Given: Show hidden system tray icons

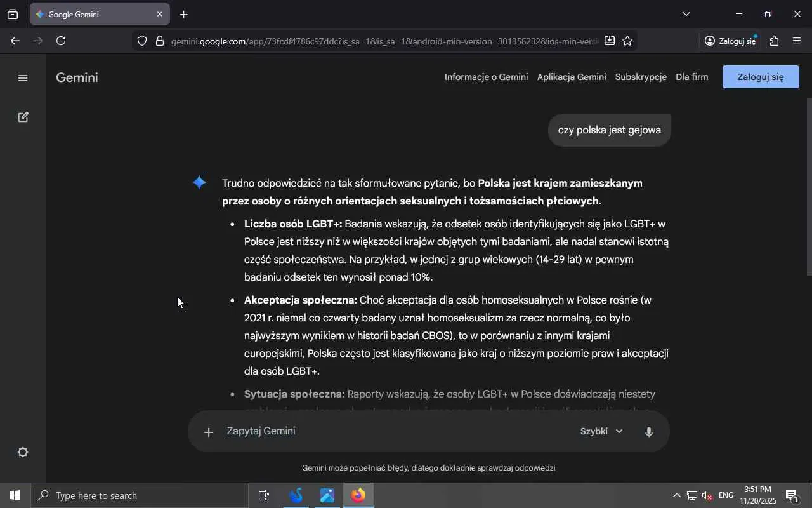Looking at the screenshot, I should click(x=676, y=496).
